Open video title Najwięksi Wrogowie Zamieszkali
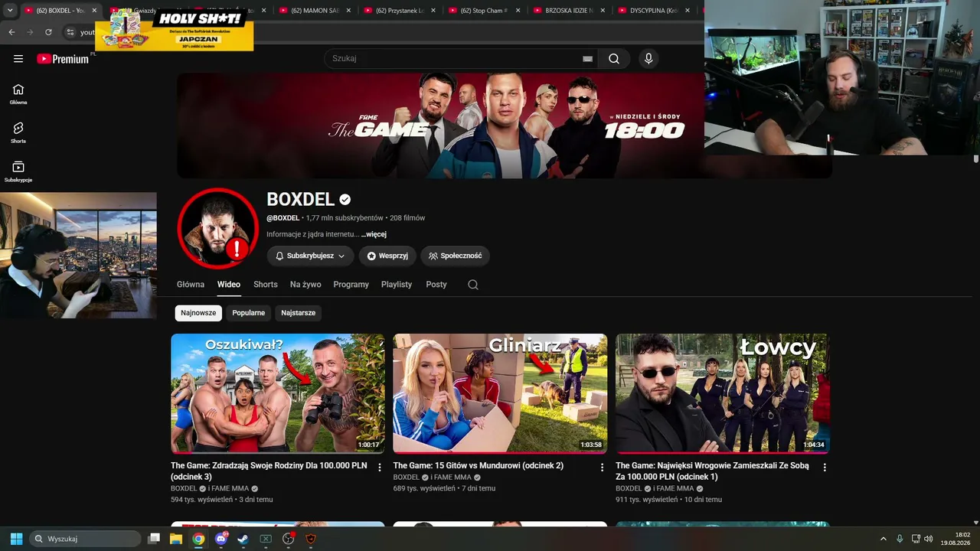 pyautogui.click(x=712, y=471)
